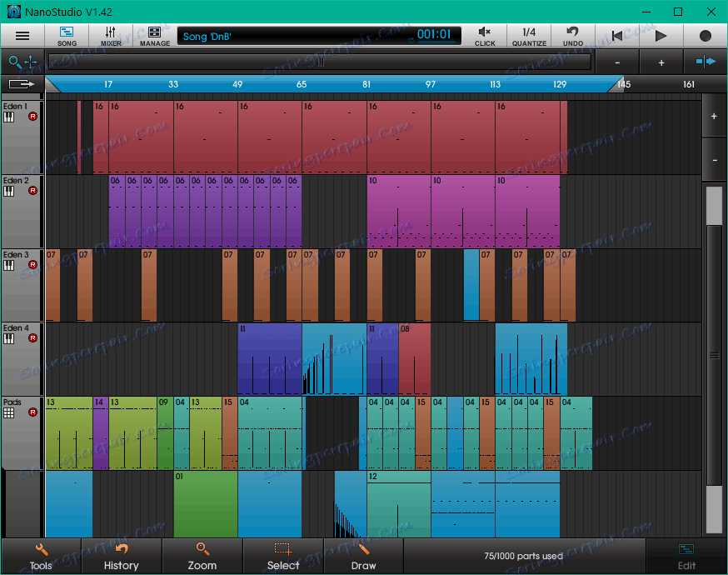728x575 pixels.
Task: Rewind to song start
Action: pos(616,36)
